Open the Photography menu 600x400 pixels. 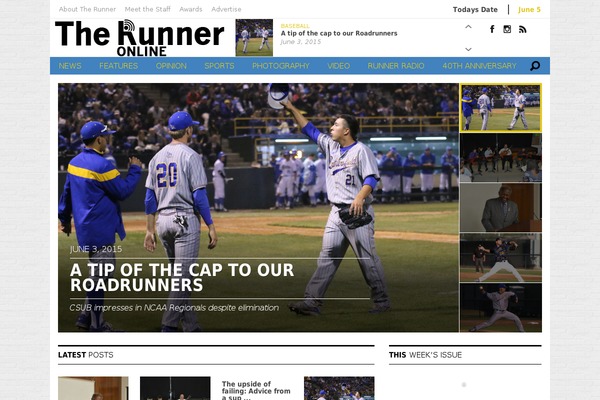(x=281, y=66)
